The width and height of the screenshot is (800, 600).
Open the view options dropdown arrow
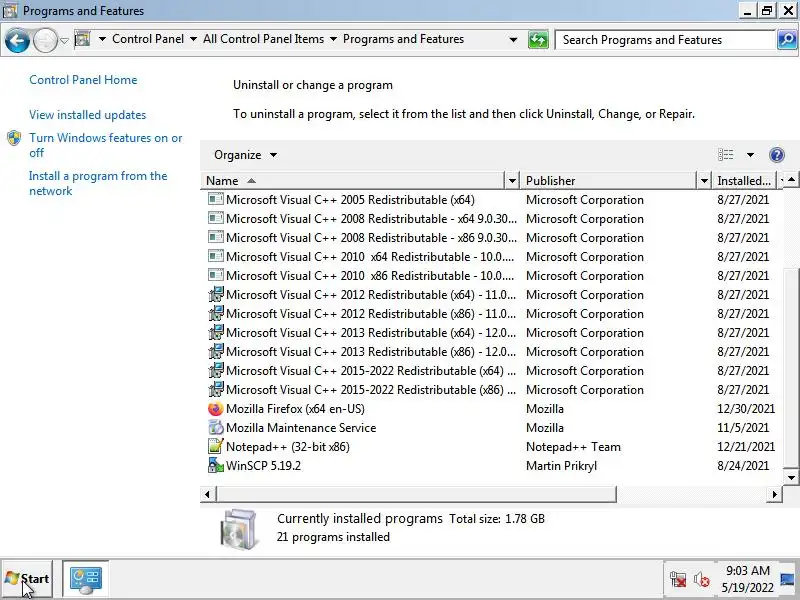pyautogui.click(x=750, y=155)
